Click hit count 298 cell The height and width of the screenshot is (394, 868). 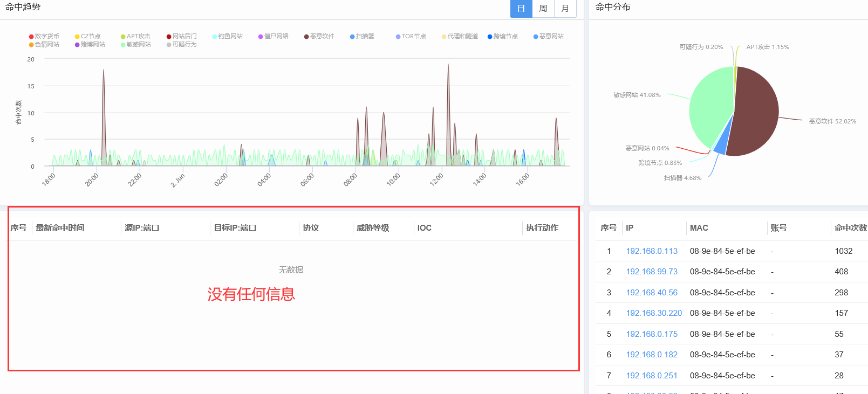842,293
